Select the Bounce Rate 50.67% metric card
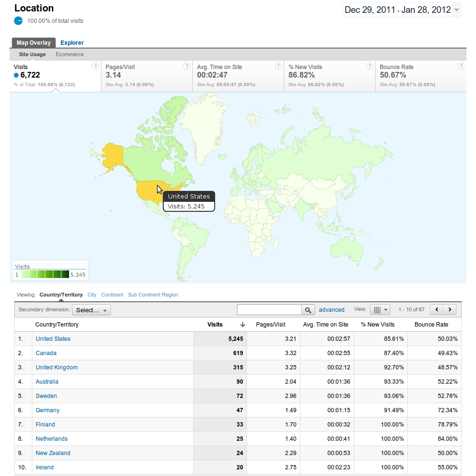This screenshot has width=476, height=476. pos(421,76)
